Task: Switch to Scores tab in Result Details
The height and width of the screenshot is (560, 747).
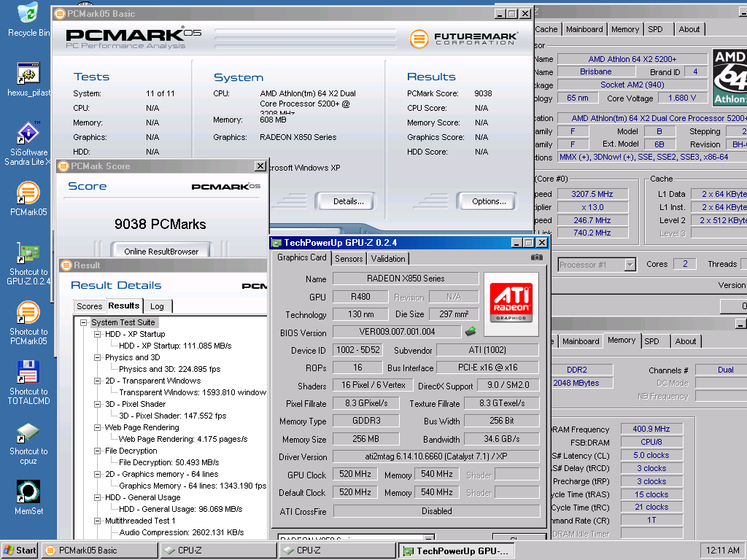Action: click(89, 306)
